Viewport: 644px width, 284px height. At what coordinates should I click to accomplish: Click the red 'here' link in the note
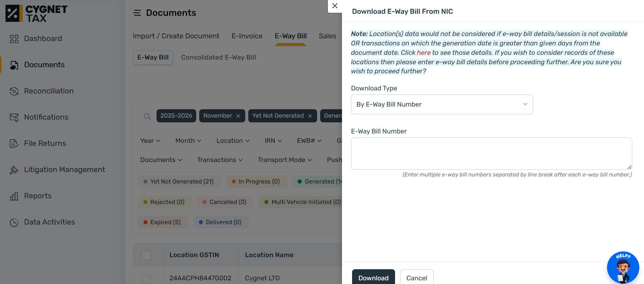click(423, 53)
